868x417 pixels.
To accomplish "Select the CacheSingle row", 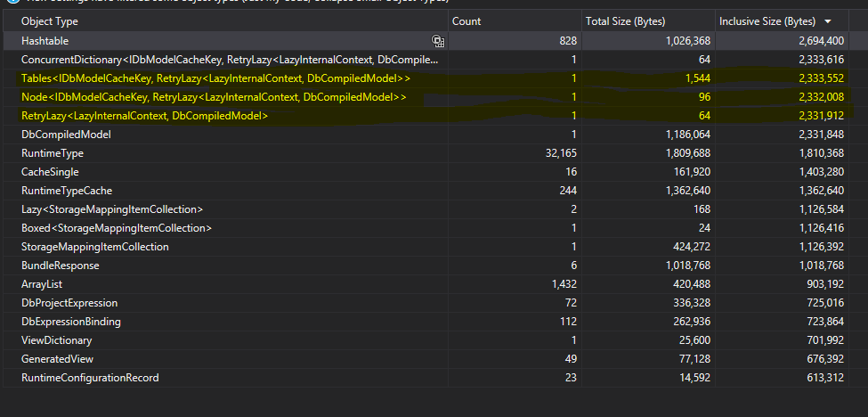I will (x=426, y=172).
